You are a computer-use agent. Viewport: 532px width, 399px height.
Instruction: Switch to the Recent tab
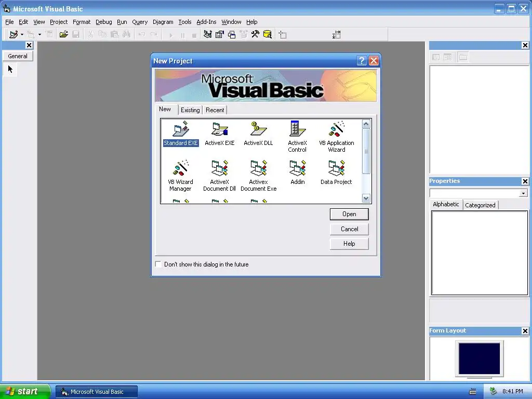[215, 110]
